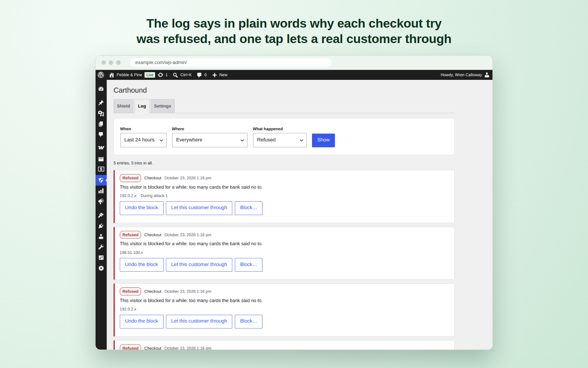This screenshot has width=588, height=368.
Task: Undo the block for the 198.51.100.x entry
Action: [141, 265]
